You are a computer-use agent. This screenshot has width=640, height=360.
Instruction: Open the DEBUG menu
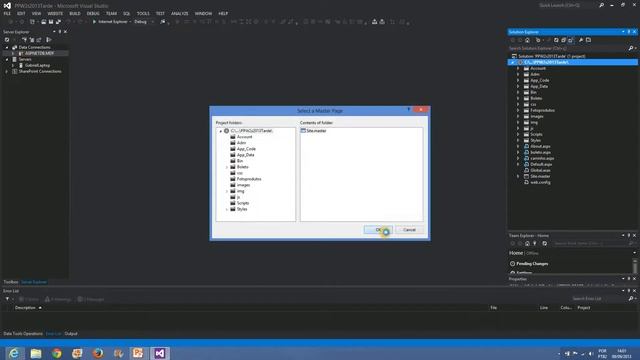(x=93, y=13)
